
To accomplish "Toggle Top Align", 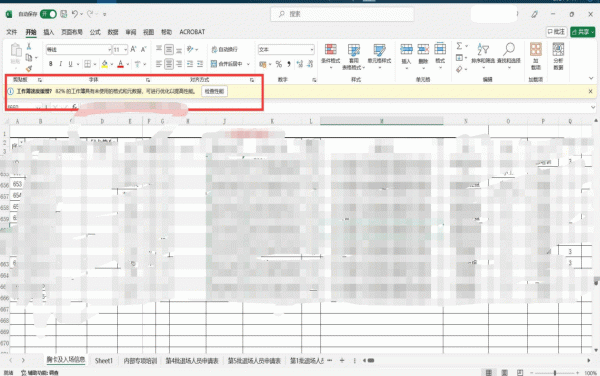I will 159,49.
